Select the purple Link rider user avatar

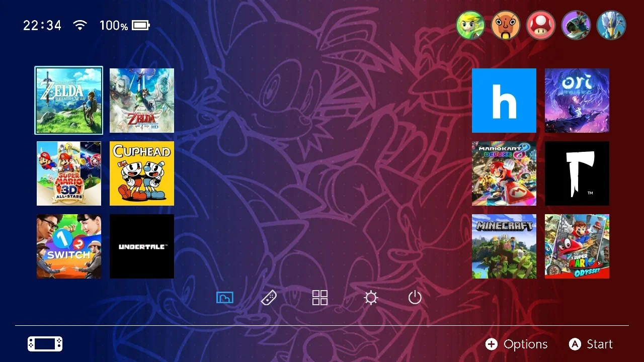point(576,25)
